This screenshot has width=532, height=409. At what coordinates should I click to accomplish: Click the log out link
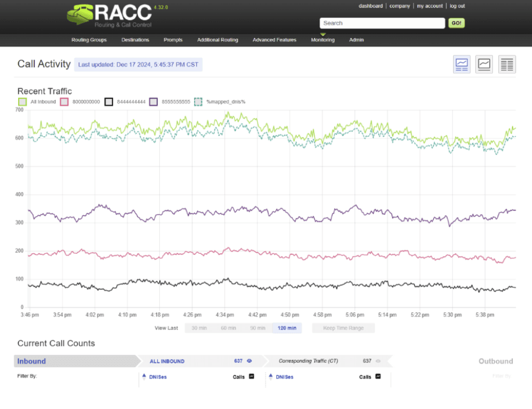coord(457,6)
